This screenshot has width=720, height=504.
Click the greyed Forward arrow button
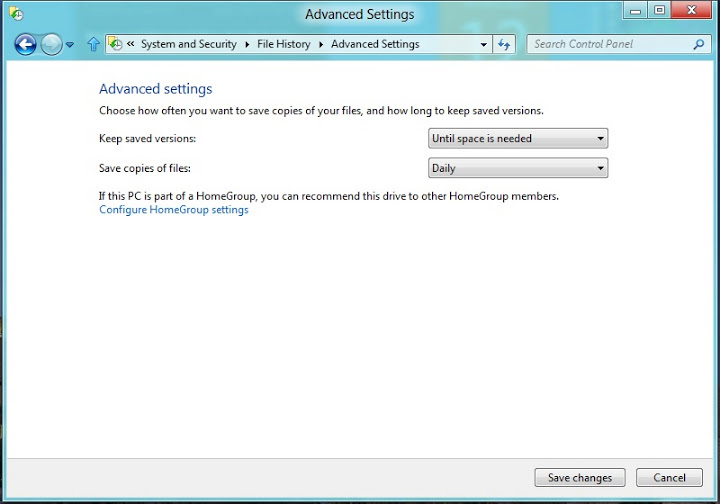tap(51, 45)
